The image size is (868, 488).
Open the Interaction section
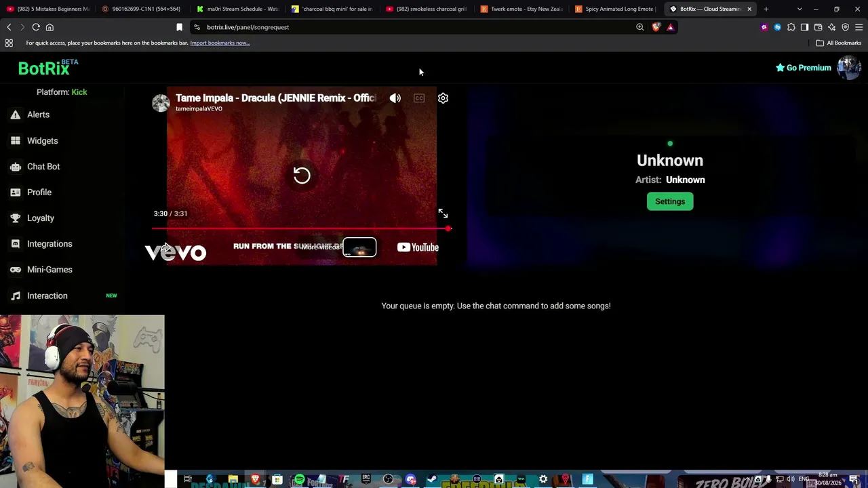pos(47,296)
